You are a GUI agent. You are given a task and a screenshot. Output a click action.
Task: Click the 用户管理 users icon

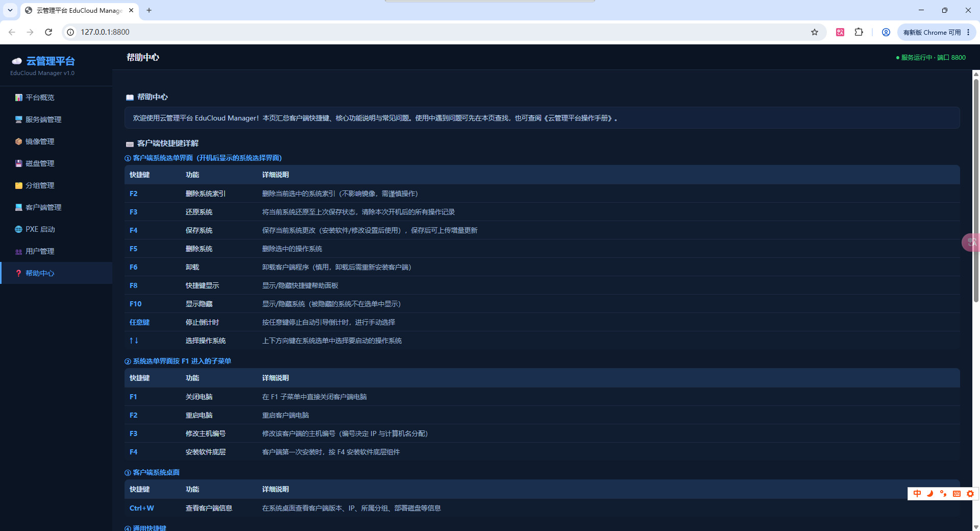(x=19, y=251)
